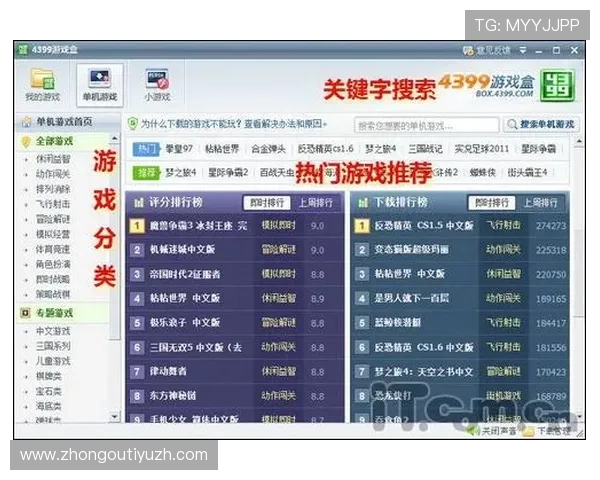Click the 评分排行榜 chart icon
The width and height of the screenshot is (600, 480).
point(138,202)
